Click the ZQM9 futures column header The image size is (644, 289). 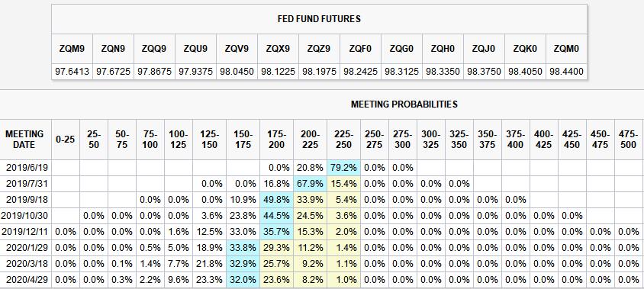pyautogui.click(x=72, y=49)
